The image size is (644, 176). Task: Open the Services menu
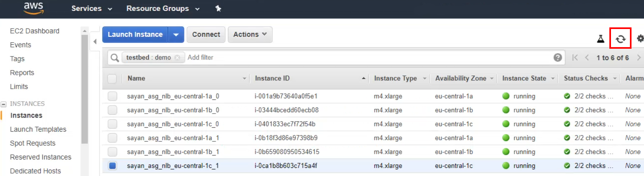click(x=91, y=8)
